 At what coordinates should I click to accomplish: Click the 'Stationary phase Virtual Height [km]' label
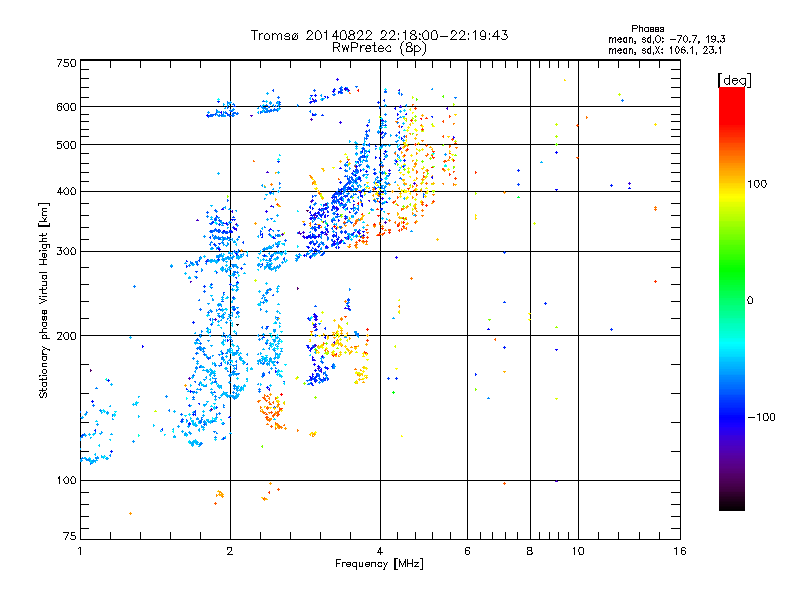coord(44,300)
